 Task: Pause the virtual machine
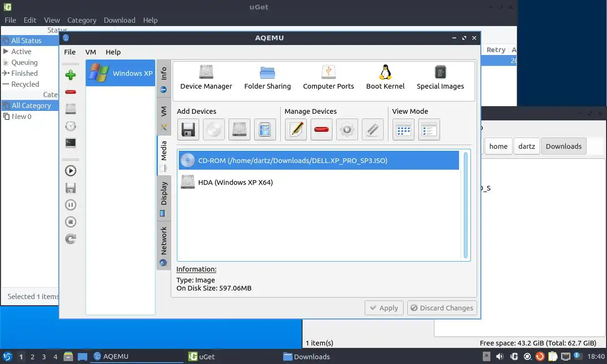[71, 205]
